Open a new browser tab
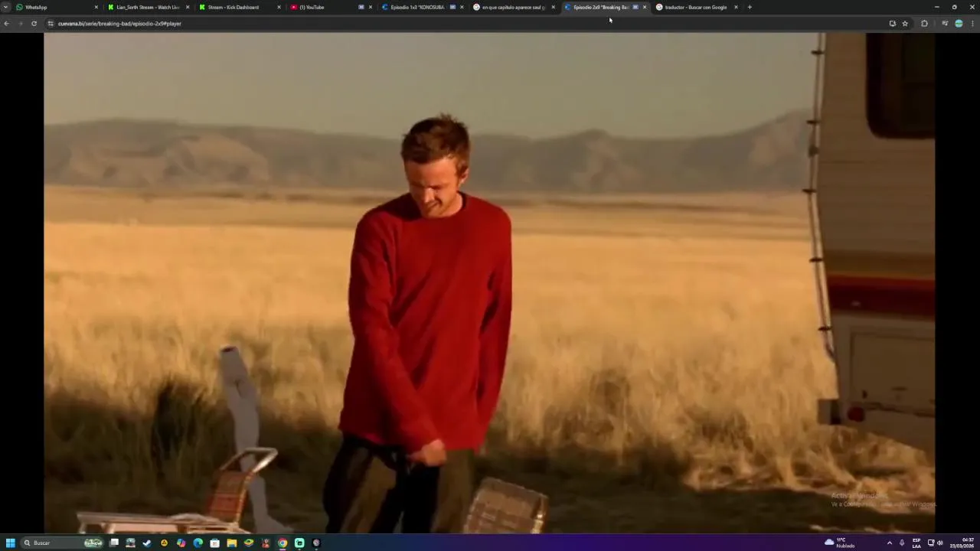This screenshot has height=551, width=980. point(750,7)
